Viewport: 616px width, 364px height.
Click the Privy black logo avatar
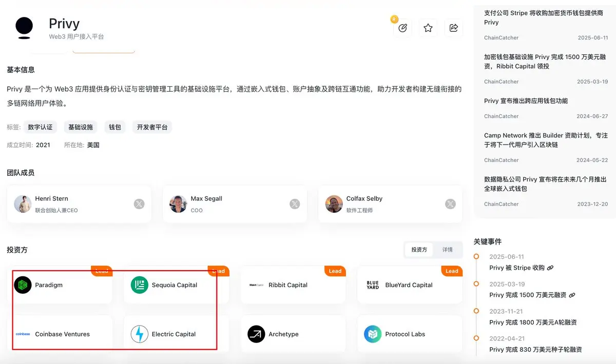[24, 28]
